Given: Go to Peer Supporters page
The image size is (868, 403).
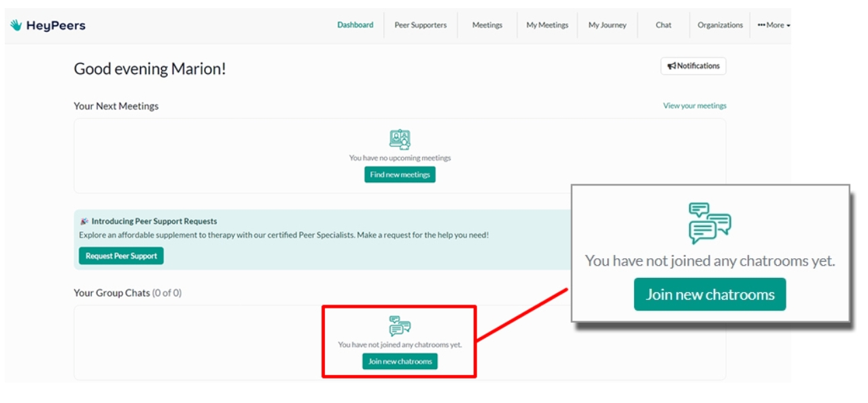Looking at the screenshot, I should pos(421,25).
